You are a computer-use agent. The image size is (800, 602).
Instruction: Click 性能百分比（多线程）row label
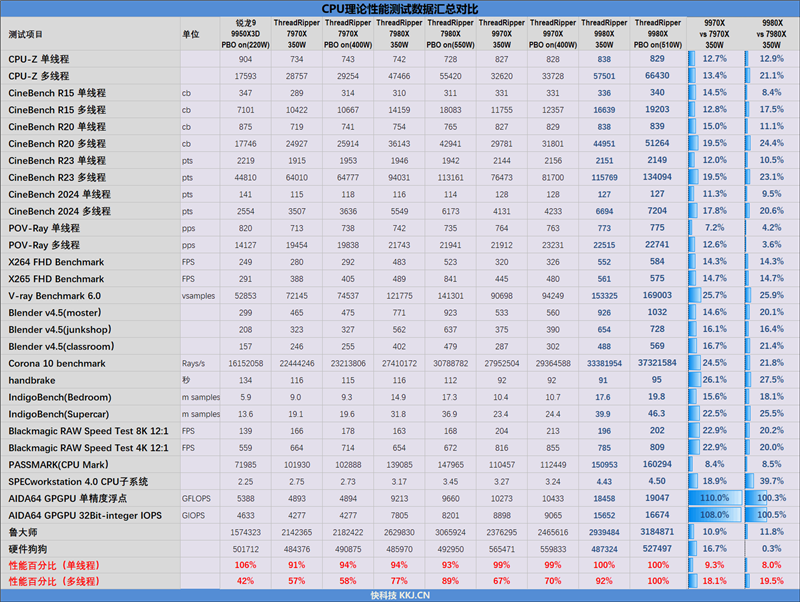[x=54, y=581]
